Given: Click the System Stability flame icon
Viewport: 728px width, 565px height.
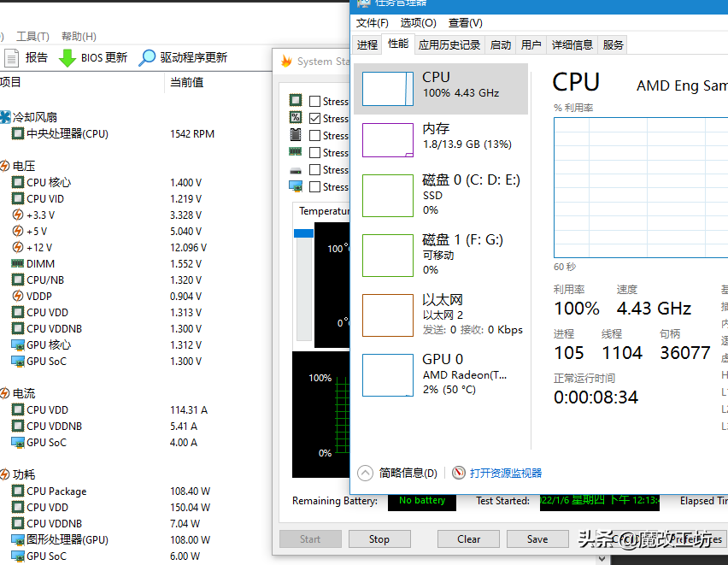Looking at the screenshot, I should [x=286, y=61].
